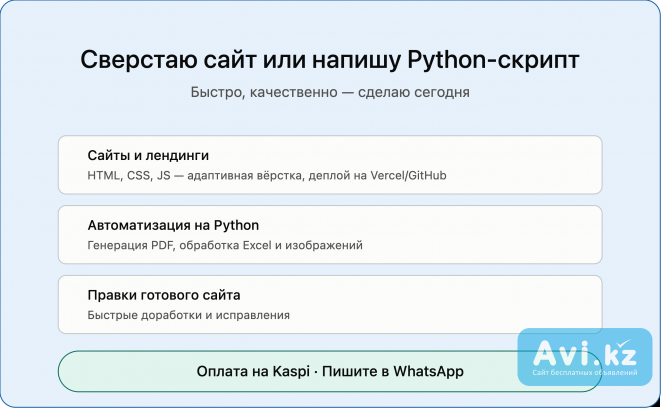Click the 'Оплата на Kaspi · Пишите в WhatsApp' button
Image resolution: width=670 pixels, height=417 pixels.
click(329, 371)
